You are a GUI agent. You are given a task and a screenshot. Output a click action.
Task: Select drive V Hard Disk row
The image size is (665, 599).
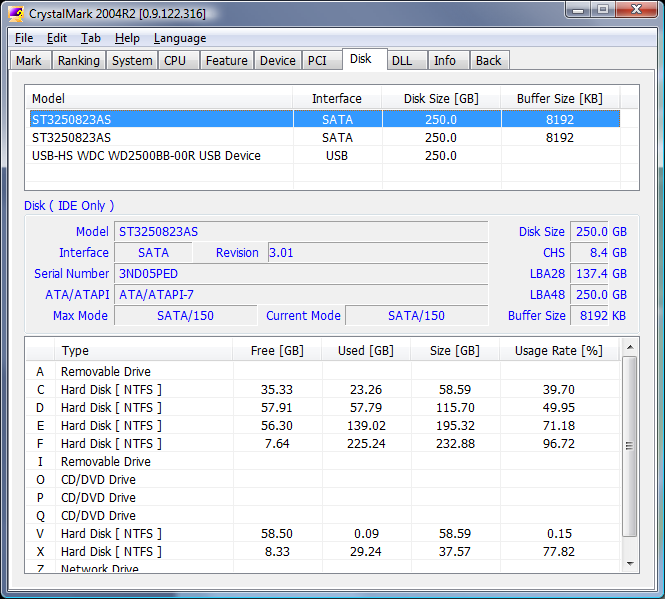(323, 534)
